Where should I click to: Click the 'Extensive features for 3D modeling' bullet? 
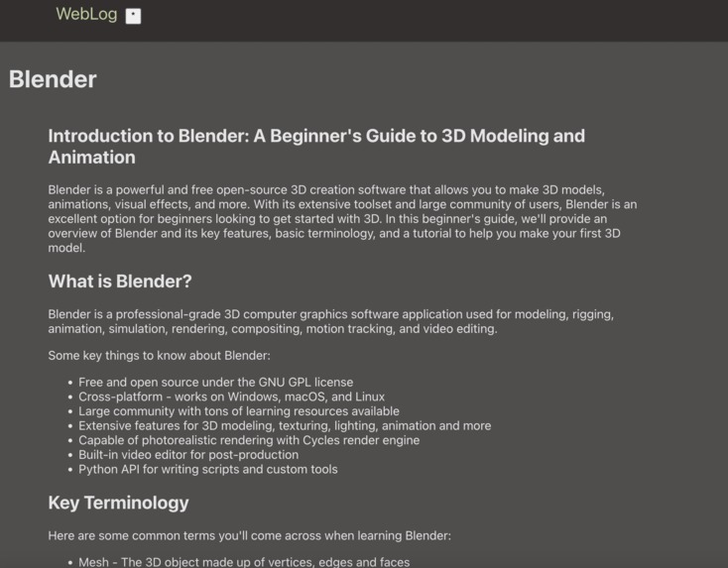(285, 425)
